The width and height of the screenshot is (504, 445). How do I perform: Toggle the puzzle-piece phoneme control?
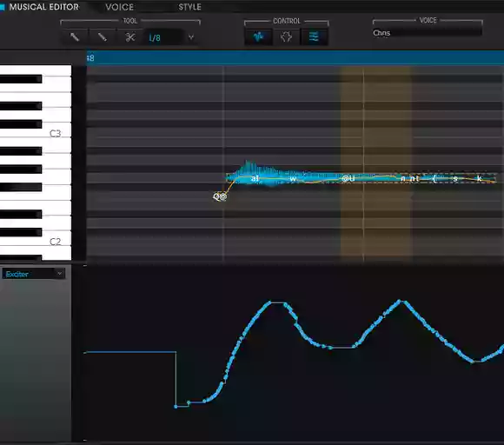coord(286,37)
